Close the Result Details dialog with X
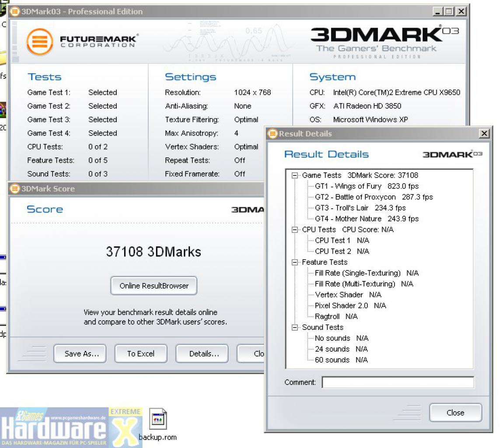 pyautogui.click(x=484, y=133)
